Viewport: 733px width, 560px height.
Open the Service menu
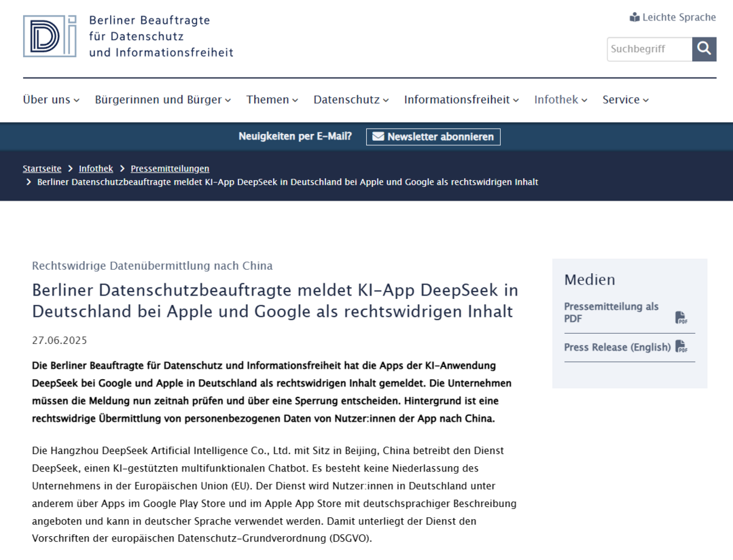(626, 100)
